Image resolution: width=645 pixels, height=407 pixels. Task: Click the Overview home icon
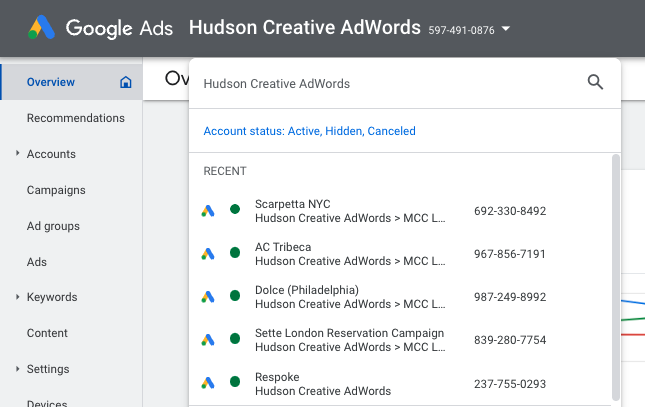point(125,82)
